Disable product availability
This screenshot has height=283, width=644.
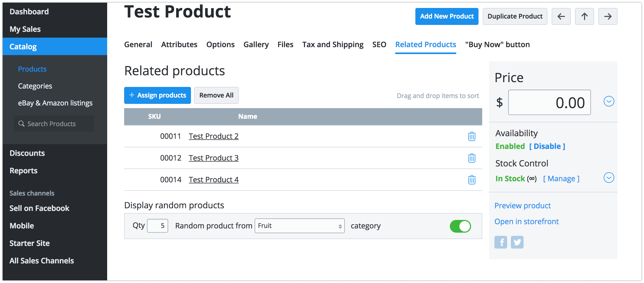547,146
